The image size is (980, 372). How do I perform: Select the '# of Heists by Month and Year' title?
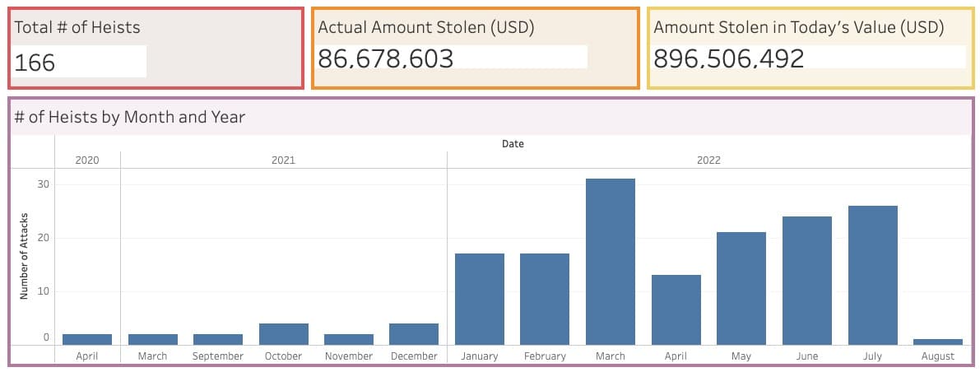click(129, 117)
